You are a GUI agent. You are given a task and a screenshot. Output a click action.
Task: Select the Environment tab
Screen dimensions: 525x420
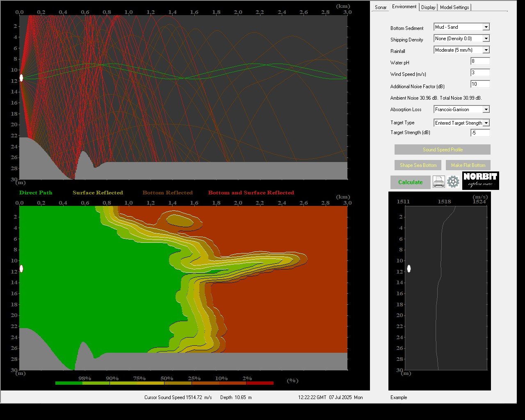point(404,7)
